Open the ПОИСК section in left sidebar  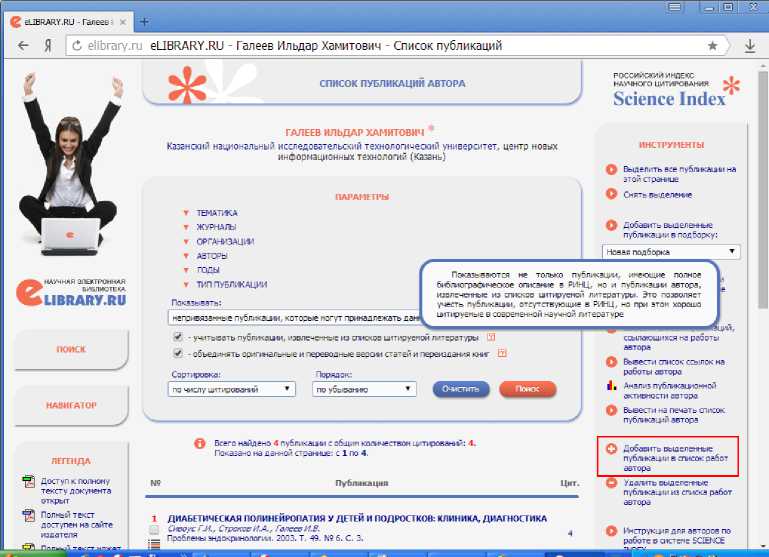pyautogui.click(x=71, y=349)
